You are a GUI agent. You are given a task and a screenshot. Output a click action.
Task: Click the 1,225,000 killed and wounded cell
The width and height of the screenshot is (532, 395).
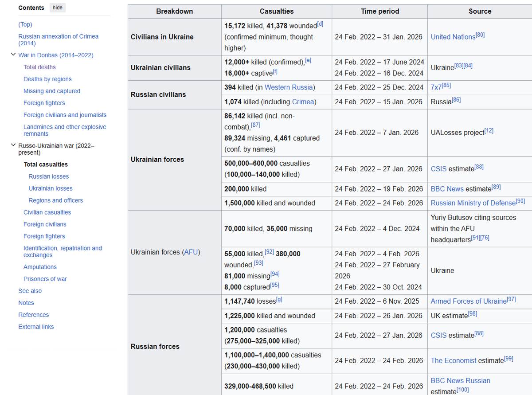[x=277, y=316]
